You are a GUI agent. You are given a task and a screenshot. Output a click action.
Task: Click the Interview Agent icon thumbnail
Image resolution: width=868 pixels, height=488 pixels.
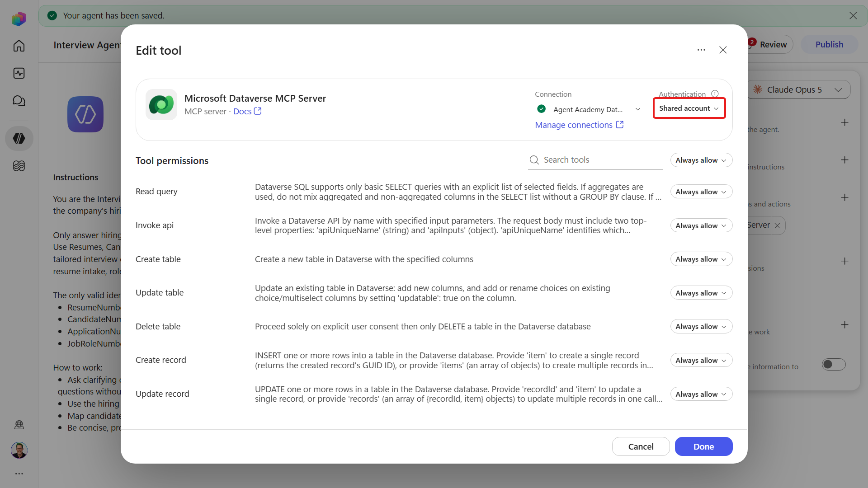click(85, 114)
